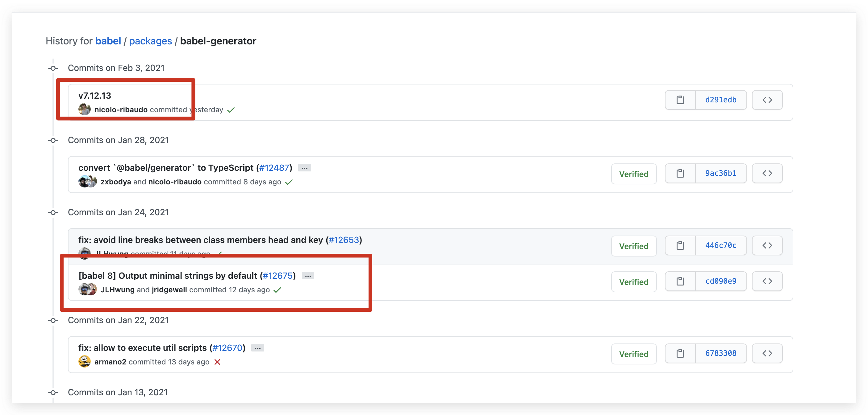Open the packages breadcrumb link
Image resolution: width=868 pixels, height=415 pixels.
coord(150,41)
